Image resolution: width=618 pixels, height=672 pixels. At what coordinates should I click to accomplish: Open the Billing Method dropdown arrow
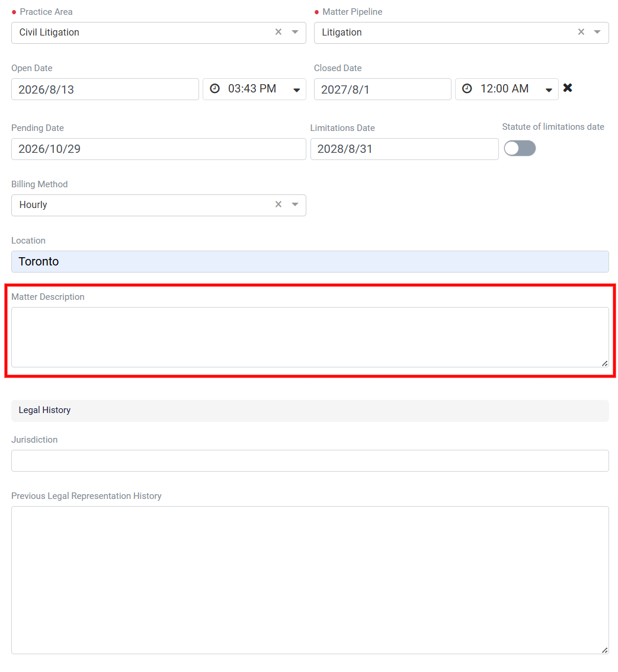click(x=295, y=204)
